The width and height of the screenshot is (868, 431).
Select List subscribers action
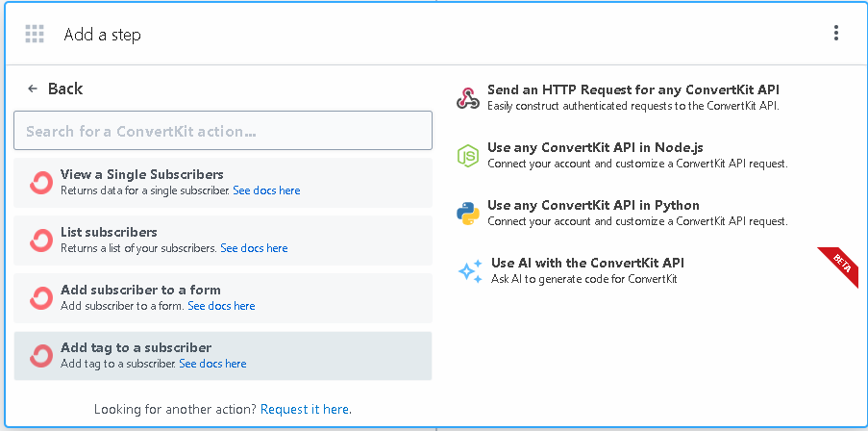(x=223, y=241)
